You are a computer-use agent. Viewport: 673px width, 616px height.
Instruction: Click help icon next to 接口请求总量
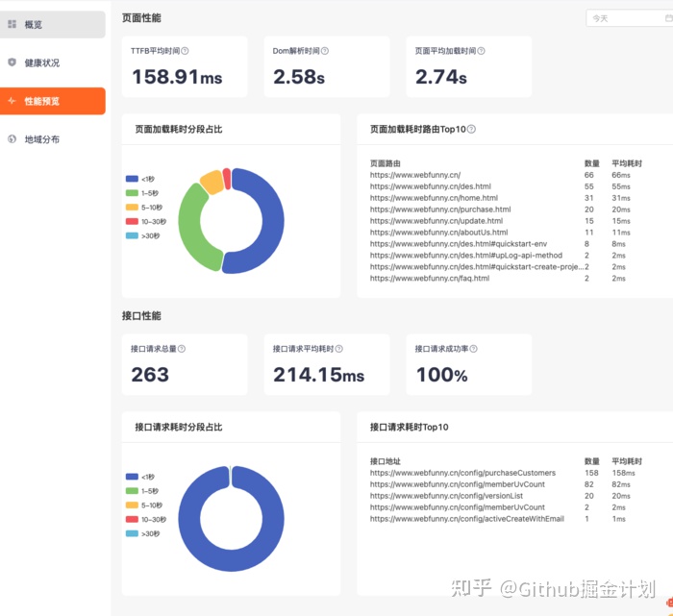[x=182, y=349]
